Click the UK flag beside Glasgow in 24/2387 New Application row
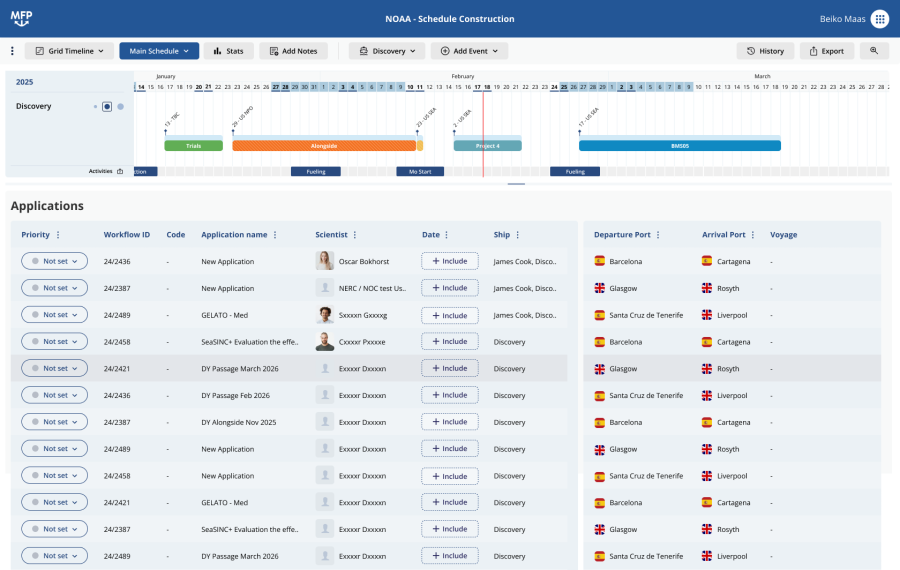 click(x=600, y=288)
